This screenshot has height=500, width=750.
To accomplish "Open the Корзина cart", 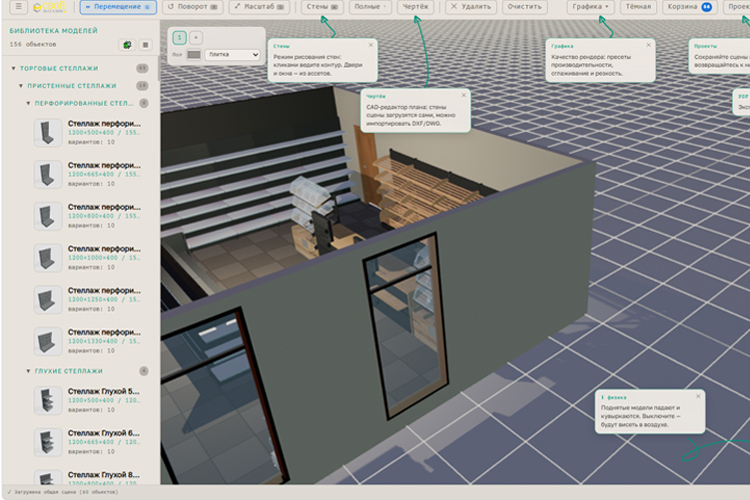I will coord(689,7).
